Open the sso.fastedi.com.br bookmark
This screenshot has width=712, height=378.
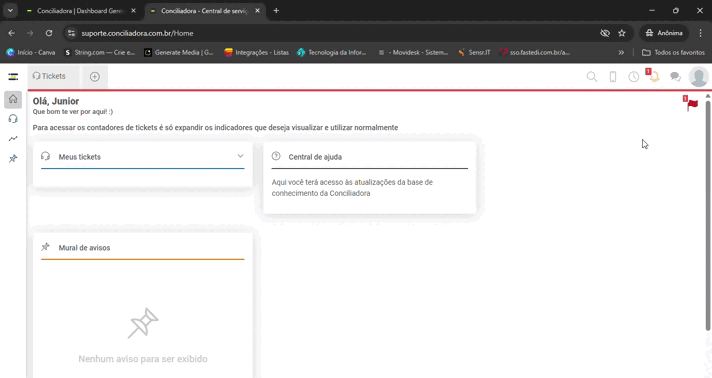click(535, 53)
